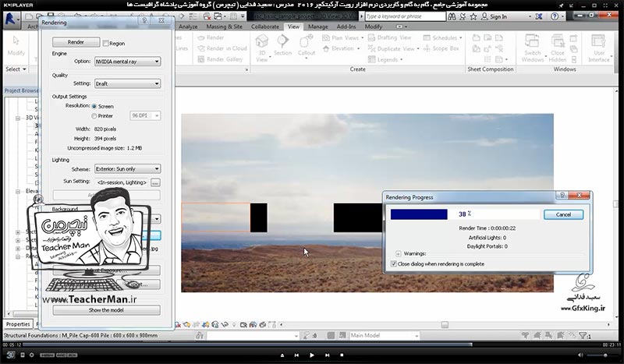Click the binoculars search icon
The height and width of the screenshot is (364, 624).
click(x=452, y=16)
